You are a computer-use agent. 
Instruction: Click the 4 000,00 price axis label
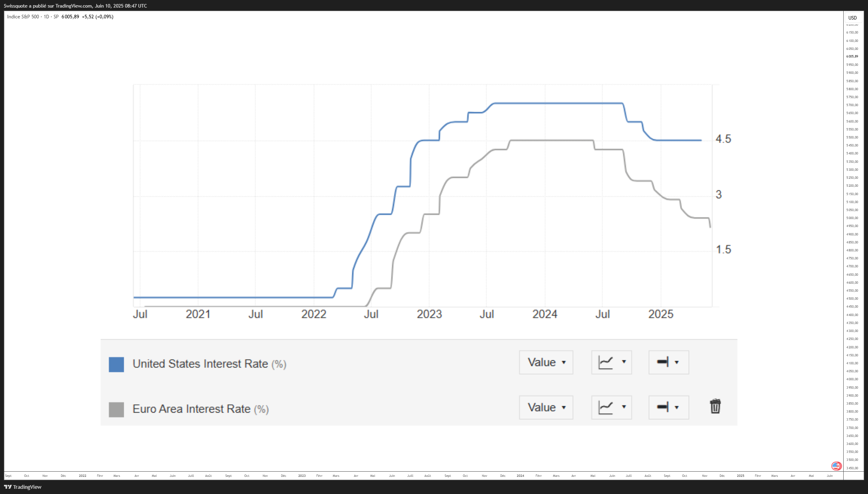point(852,379)
